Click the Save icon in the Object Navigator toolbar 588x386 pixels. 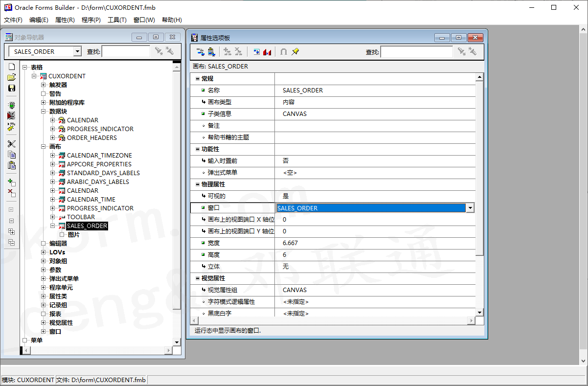pos(11,88)
